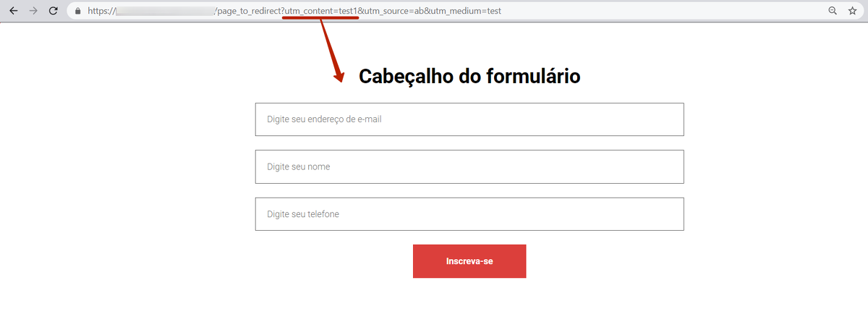
Task: Click the 'page_to_redirect' path in the URL
Action: click(247, 12)
